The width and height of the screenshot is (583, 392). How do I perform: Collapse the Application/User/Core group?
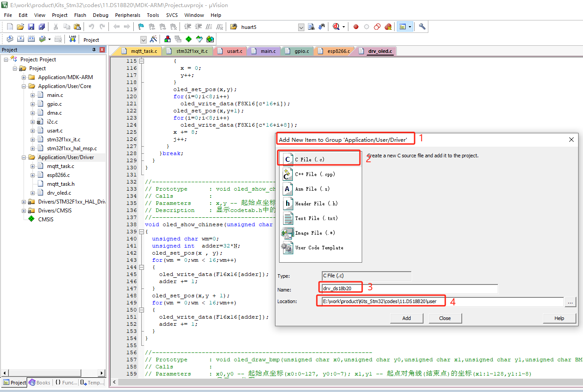(x=24, y=86)
